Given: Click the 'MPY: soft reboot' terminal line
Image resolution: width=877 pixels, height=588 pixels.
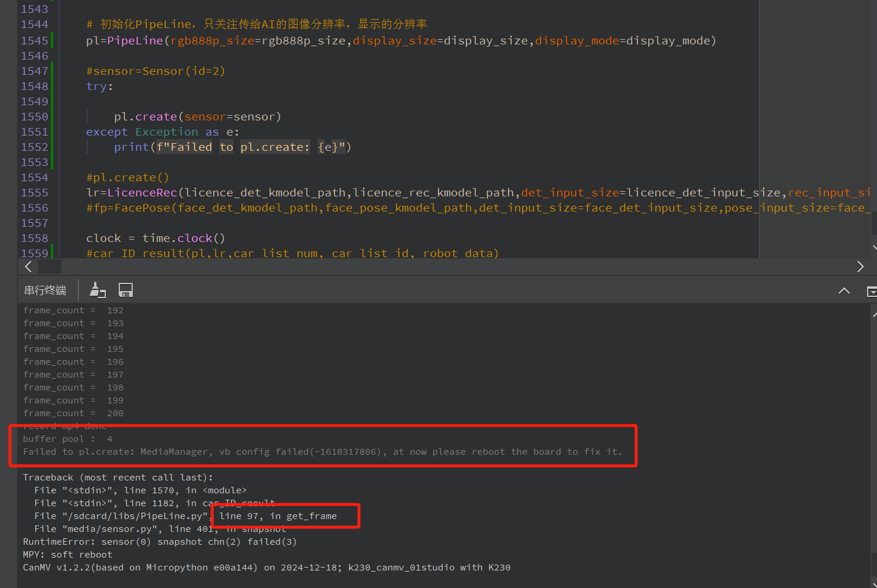Looking at the screenshot, I should pos(67,555).
